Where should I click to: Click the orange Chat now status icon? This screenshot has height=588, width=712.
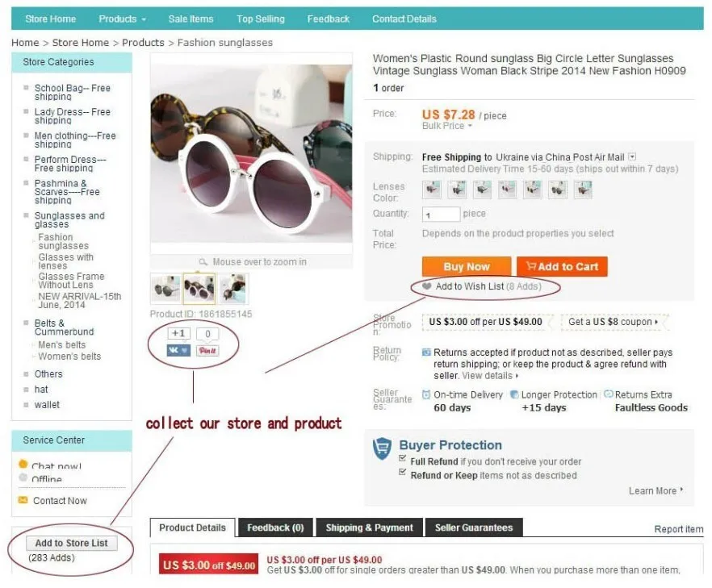pos(23,464)
